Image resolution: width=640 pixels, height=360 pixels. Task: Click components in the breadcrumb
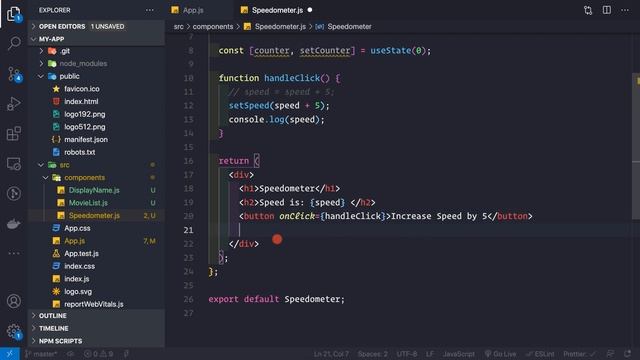[x=213, y=27]
